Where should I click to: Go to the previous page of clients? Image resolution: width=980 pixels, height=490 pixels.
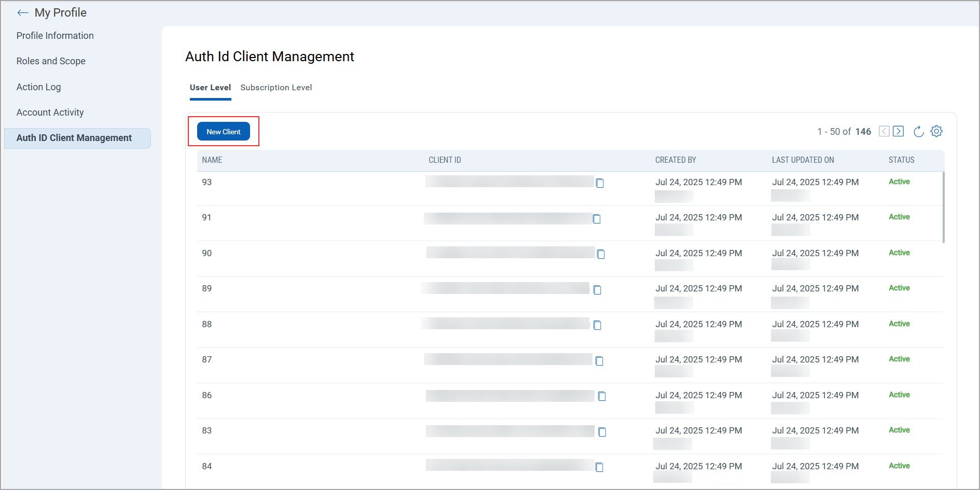tap(884, 132)
